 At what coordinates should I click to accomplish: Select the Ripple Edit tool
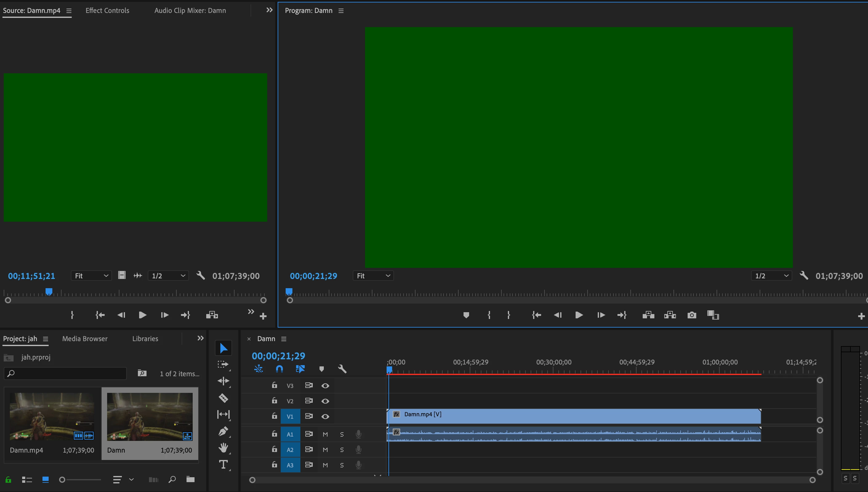223,381
